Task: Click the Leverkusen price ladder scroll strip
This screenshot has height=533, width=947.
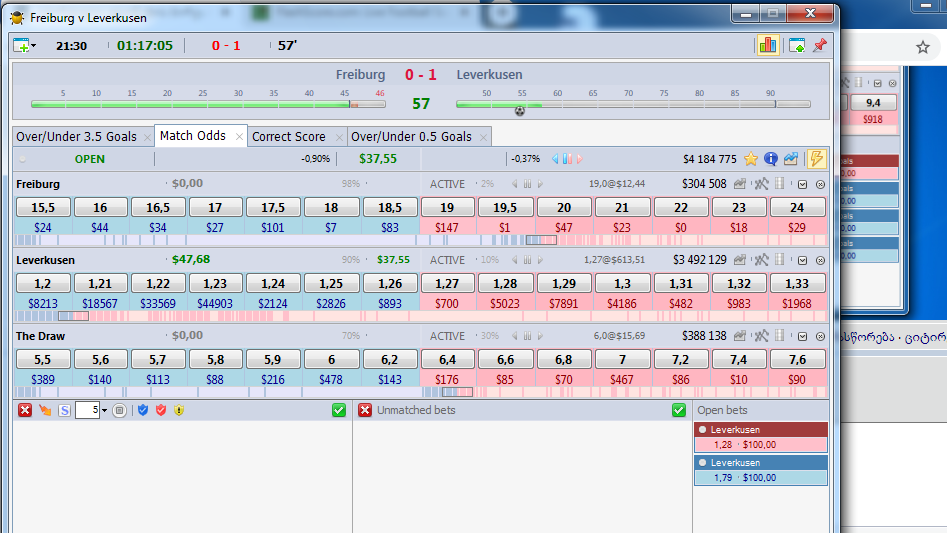Action: 420,316
